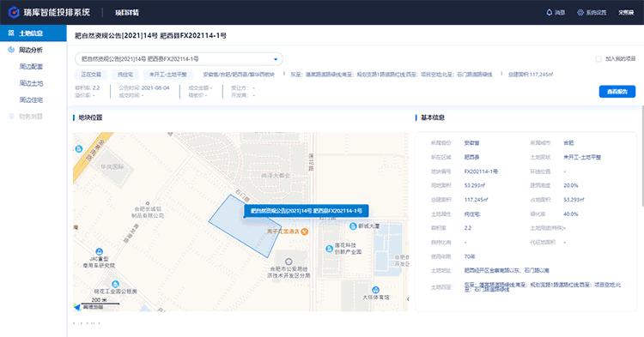Click the 基本信息 section heading
The image size is (644, 337).
click(x=433, y=117)
